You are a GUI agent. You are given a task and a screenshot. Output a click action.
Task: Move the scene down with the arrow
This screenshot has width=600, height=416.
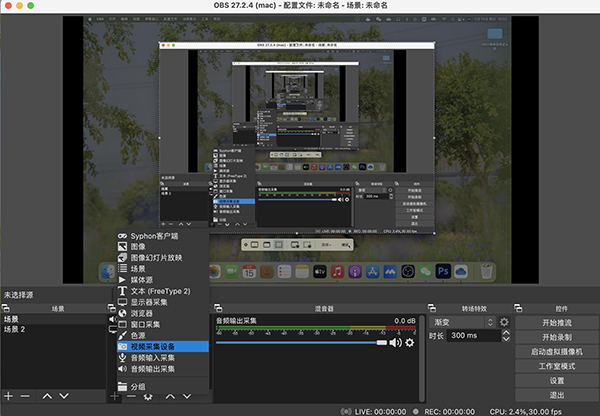[64, 396]
